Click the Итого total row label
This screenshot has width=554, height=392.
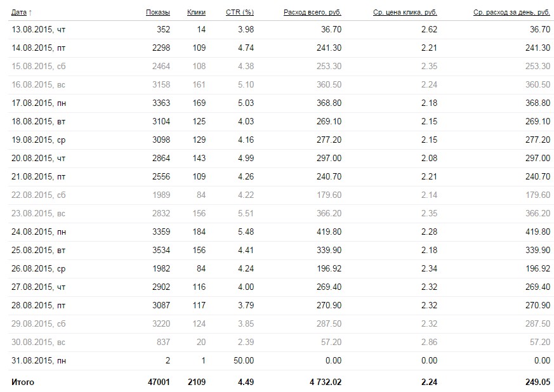pyautogui.click(x=22, y=382)
